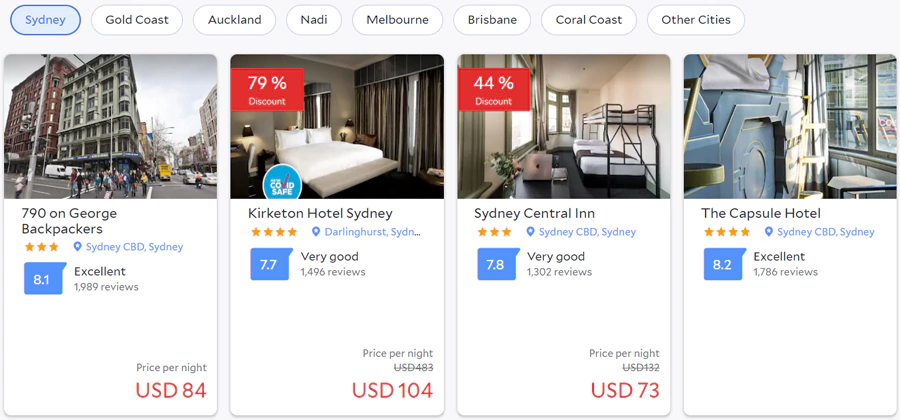Show hotels in Melbourne tab
This screenshot has width=900, height=420.
tap(397, 20)
